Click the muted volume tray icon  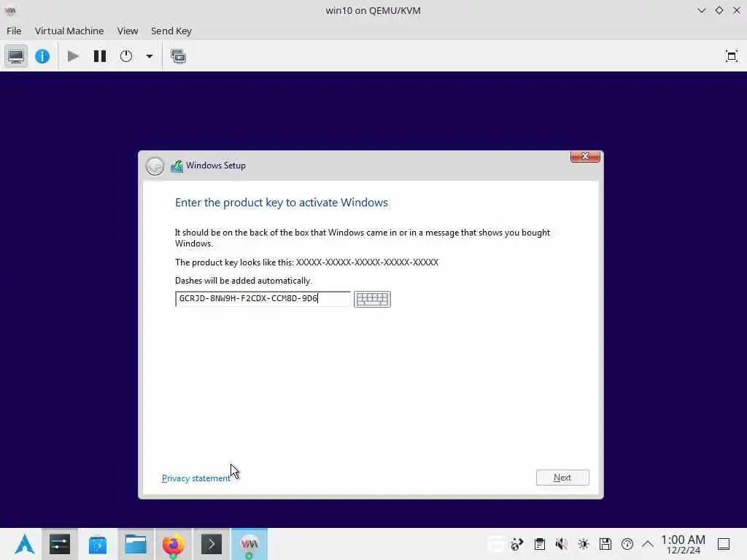point(561,544)
